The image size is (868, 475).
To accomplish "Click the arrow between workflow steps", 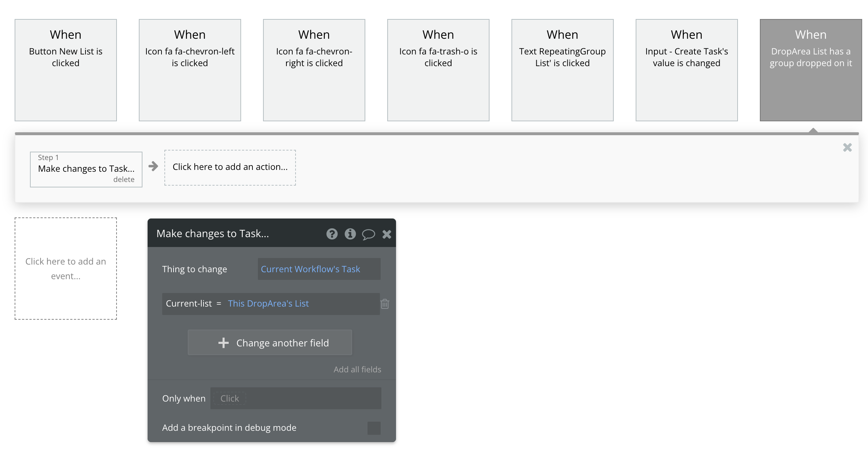I will (153, 167).
